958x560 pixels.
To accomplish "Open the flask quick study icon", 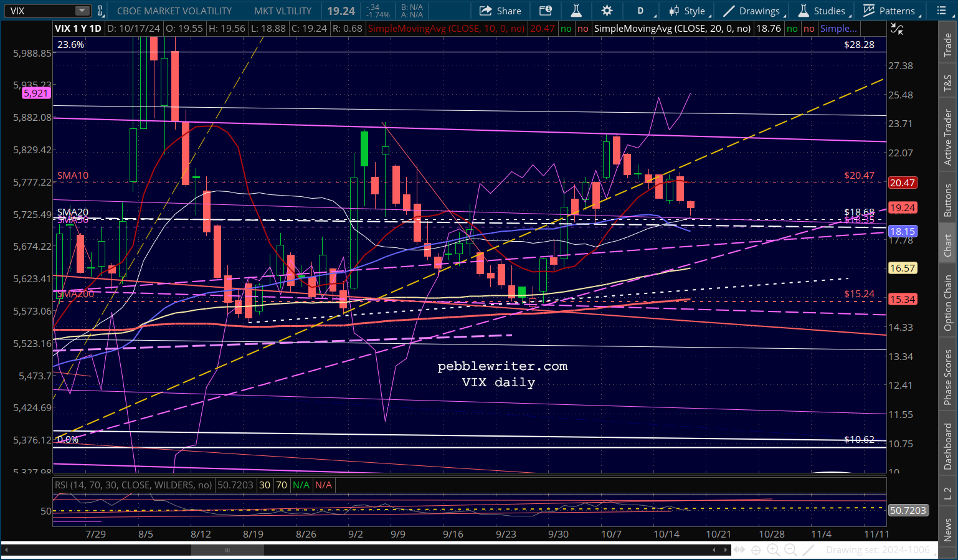I will coord(576,11).
